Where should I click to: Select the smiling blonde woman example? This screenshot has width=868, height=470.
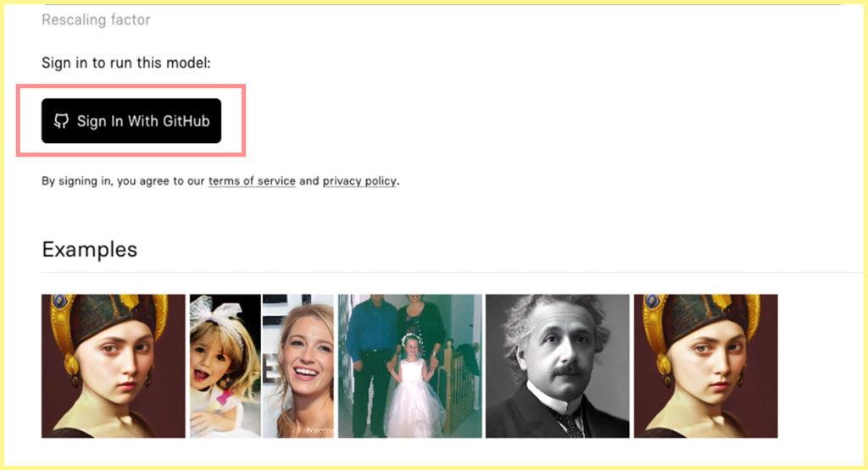(298, 366)
